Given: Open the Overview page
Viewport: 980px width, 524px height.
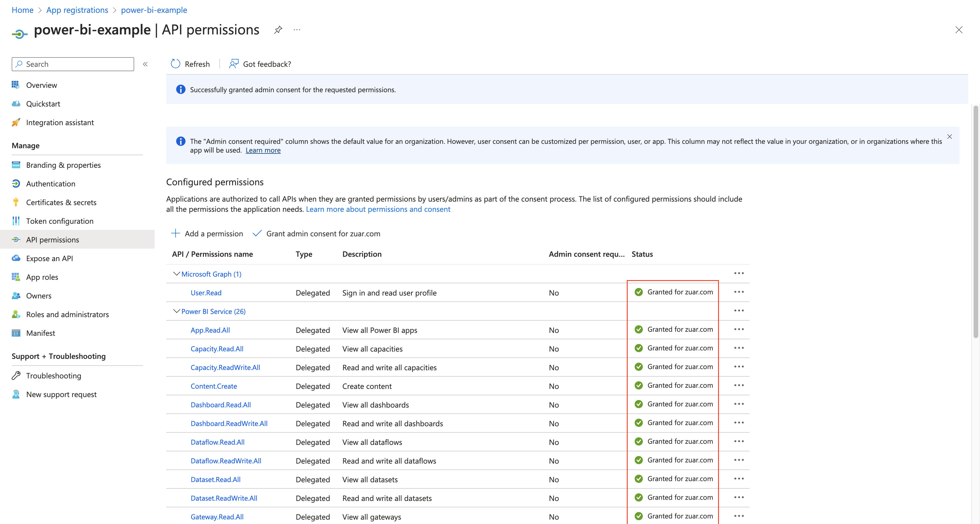Looking at the screenshot, I should pyautogui.click(x=41, y=85).
